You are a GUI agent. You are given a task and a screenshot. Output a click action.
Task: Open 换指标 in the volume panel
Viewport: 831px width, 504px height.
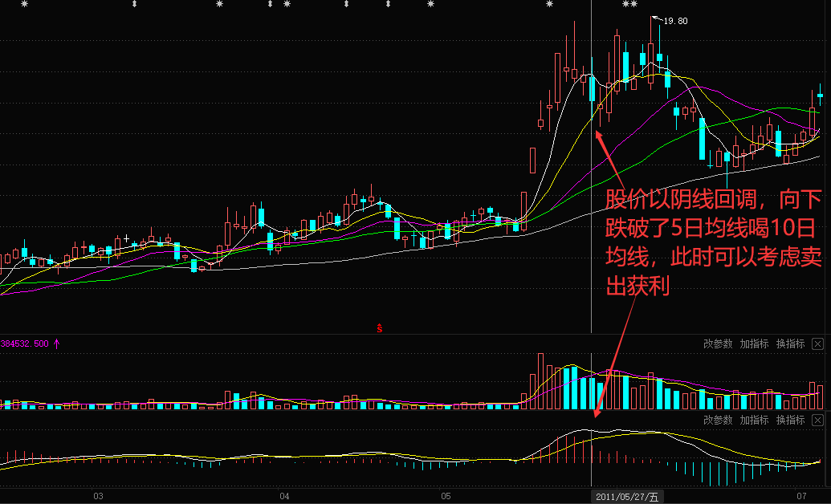click(x=790, y=343)
